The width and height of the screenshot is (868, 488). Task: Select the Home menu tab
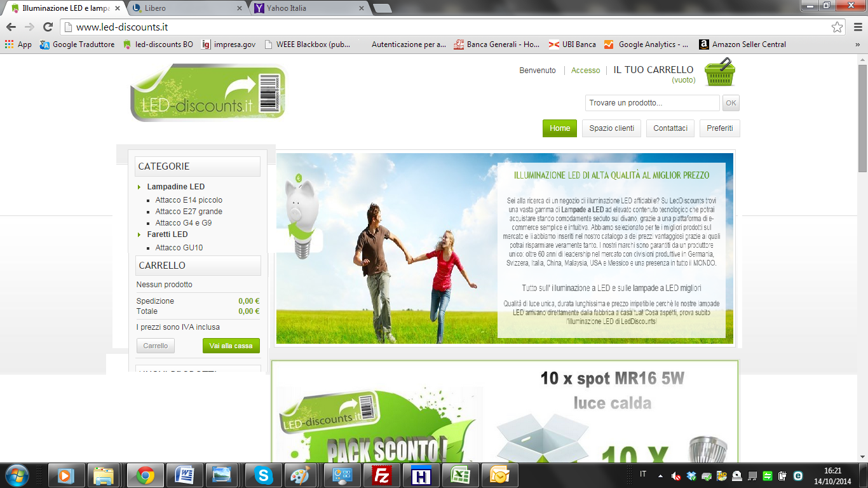560,128
